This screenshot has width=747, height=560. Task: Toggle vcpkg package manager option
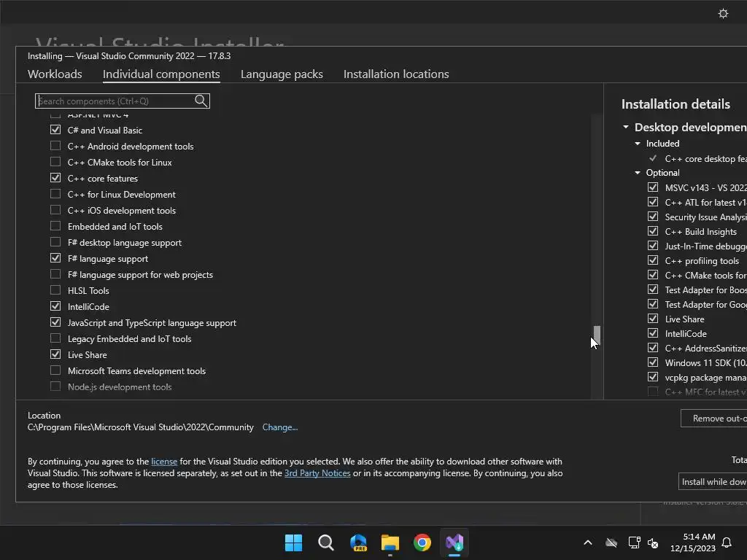653,377
